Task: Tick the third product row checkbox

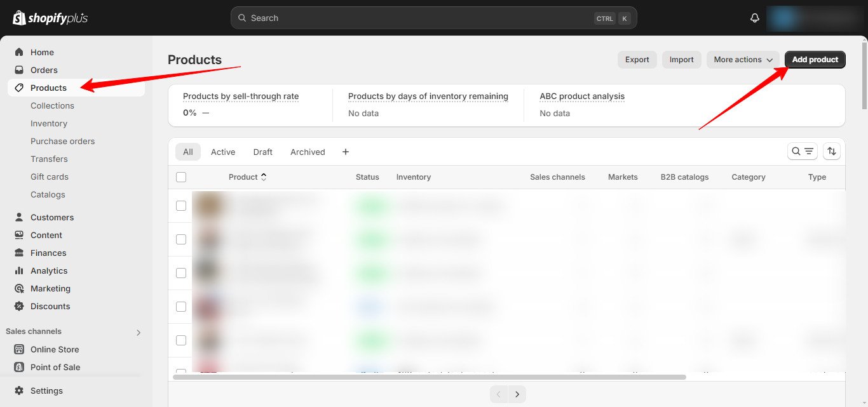Action: coord(181,272)
